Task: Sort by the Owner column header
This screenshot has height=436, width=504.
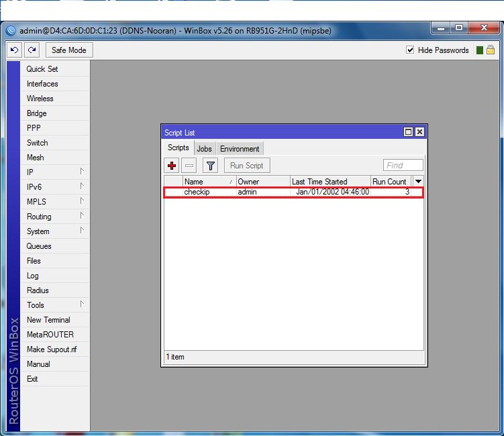Action: tap(263, 182)
